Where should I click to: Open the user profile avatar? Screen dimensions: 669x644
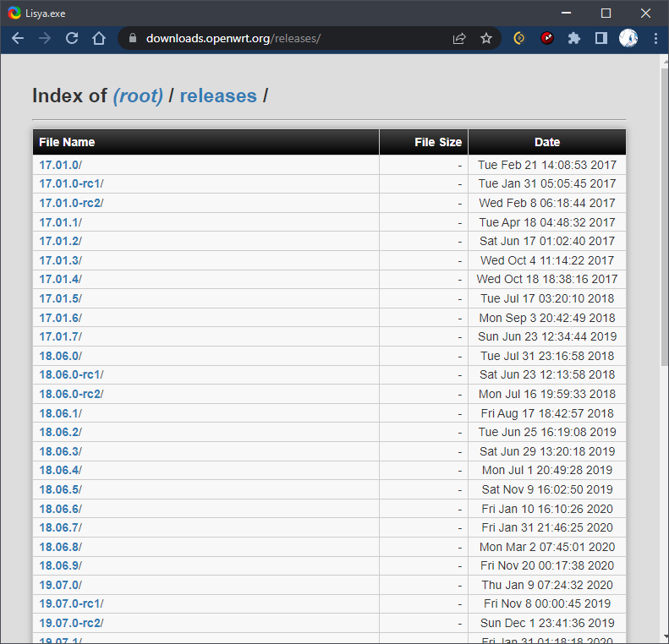pos(628,38)
